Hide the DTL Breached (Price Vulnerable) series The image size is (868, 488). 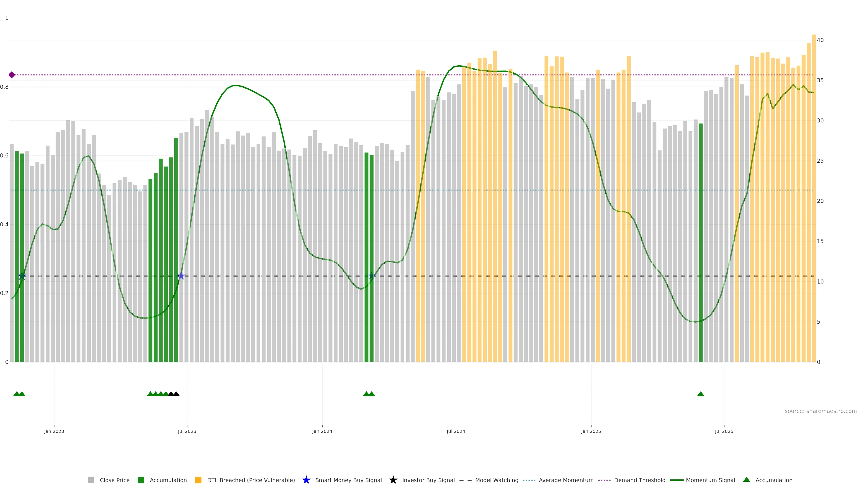[x=251, y=480]
